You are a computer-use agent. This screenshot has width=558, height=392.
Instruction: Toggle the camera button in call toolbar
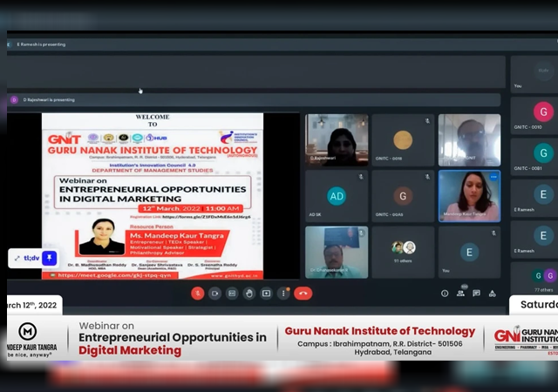tap(215, 294)
